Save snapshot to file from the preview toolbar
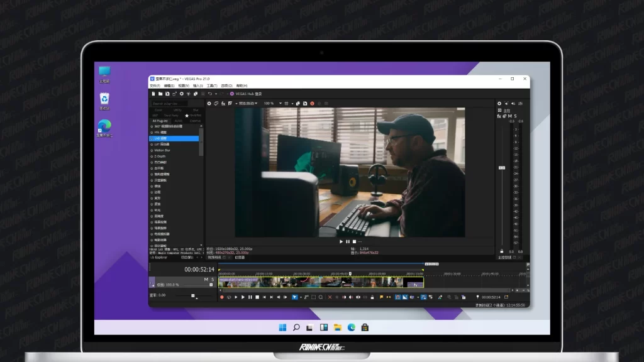Image resolution: width=644 pixels, height=362 pixels. pos(305,103)
